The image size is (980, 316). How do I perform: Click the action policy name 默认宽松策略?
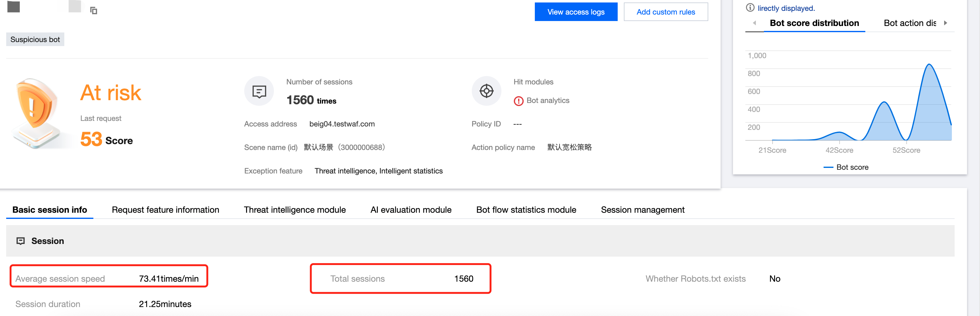[x=569, y=147]
